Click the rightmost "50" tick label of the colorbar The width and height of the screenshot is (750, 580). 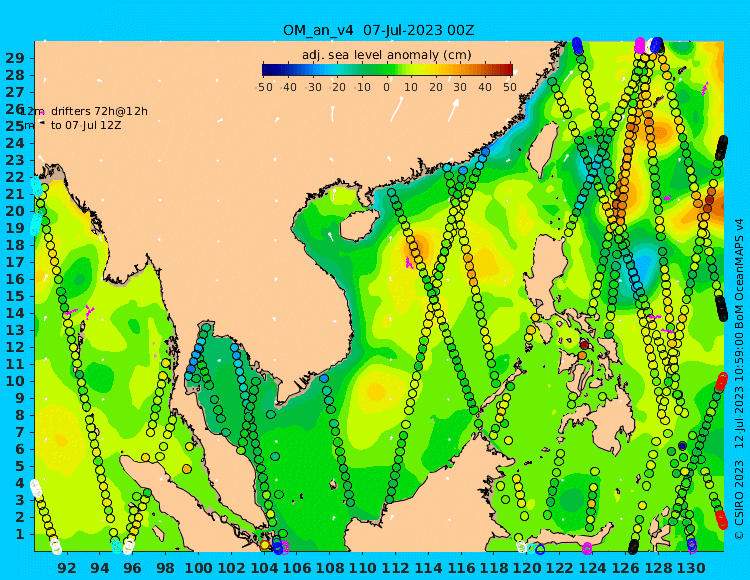509,88
